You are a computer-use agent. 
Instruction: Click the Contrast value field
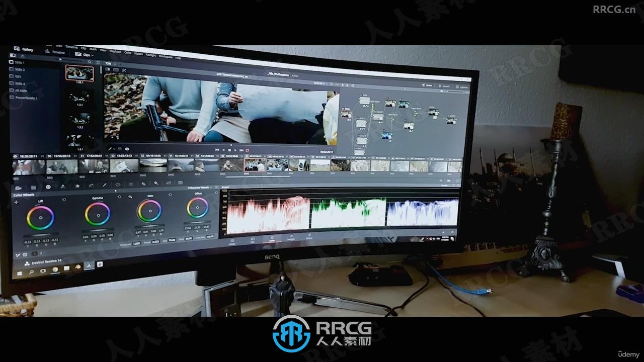(136, 244)
